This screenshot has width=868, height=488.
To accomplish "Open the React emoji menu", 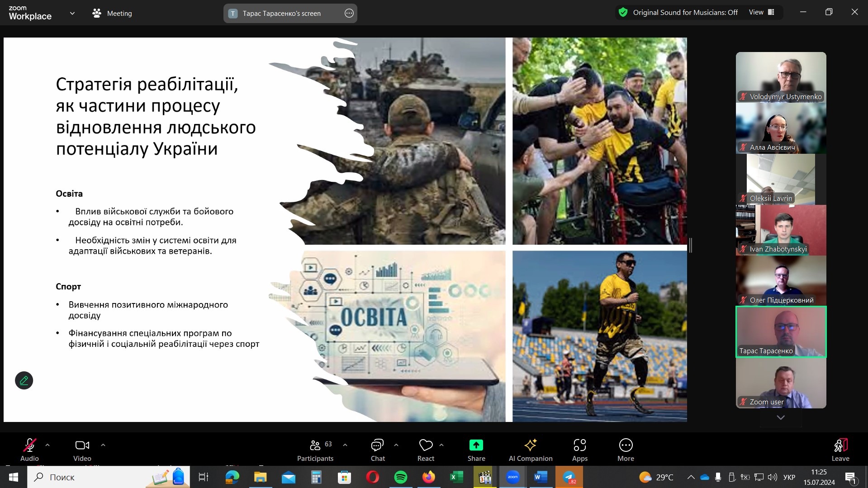I will [x=426, y=450].
